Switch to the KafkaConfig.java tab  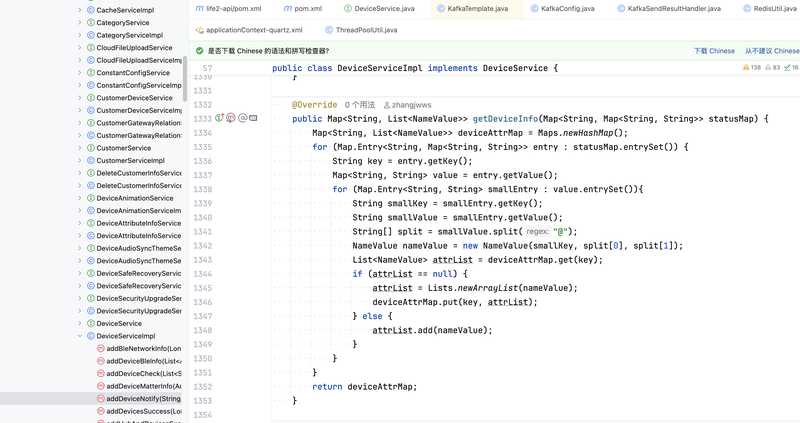pos(566,8)
